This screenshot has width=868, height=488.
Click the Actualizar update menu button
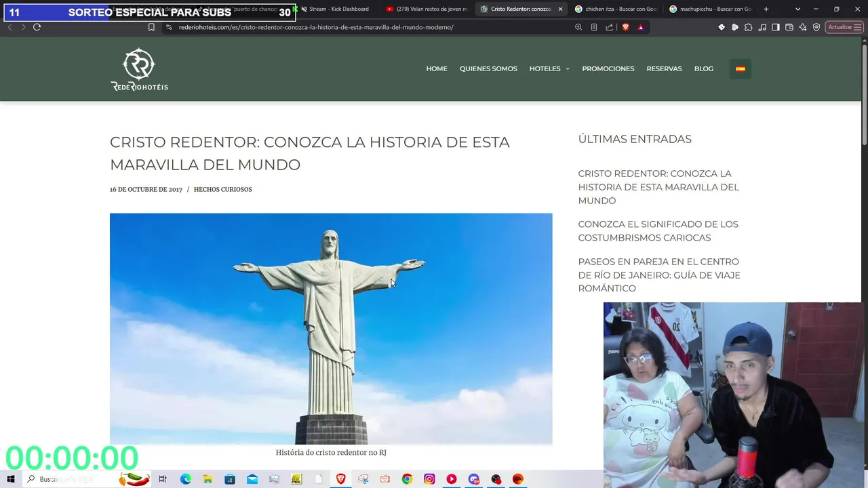pos(844,27)
